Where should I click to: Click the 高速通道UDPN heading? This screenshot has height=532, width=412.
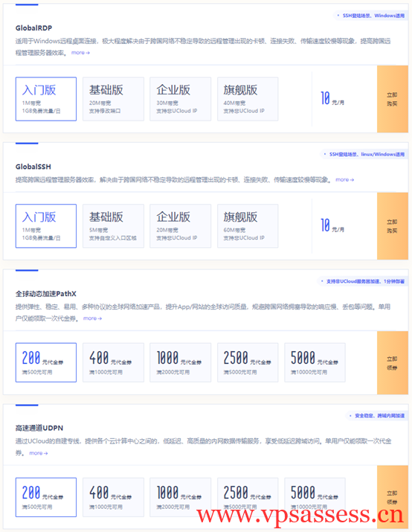(x=39, y=428)
